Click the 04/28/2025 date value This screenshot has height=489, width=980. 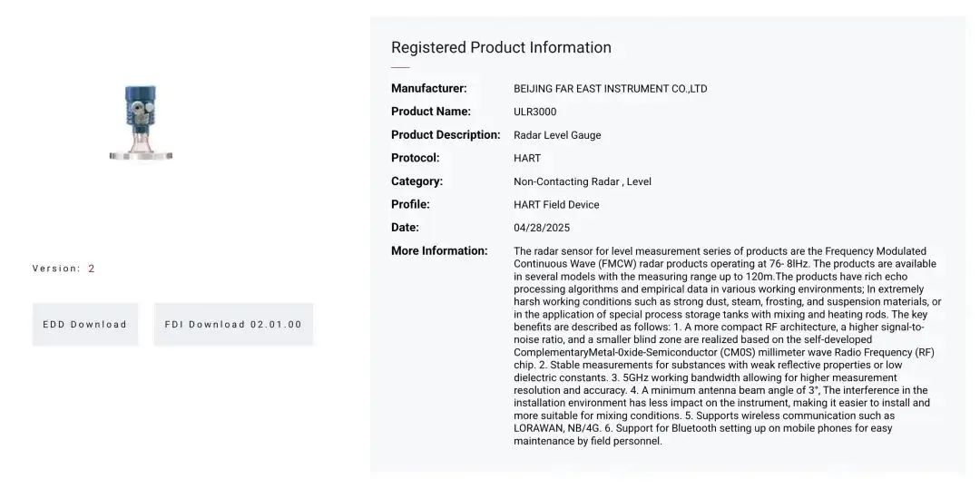point(542,228)
